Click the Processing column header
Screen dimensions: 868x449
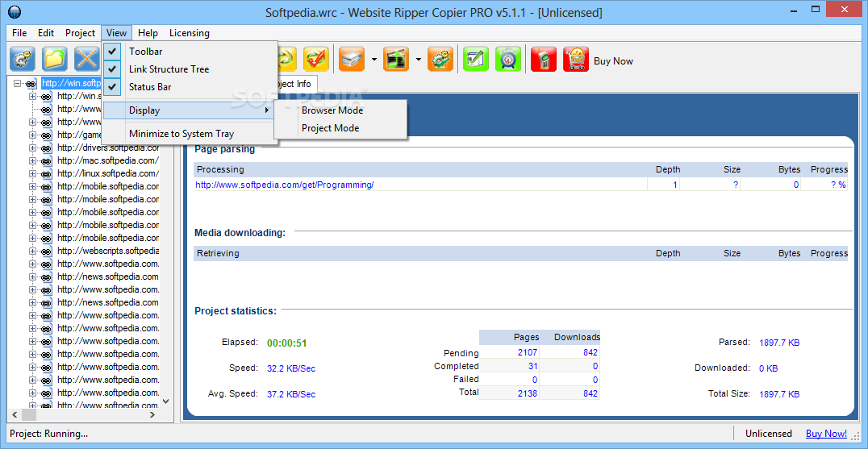[x=220, y=169]
